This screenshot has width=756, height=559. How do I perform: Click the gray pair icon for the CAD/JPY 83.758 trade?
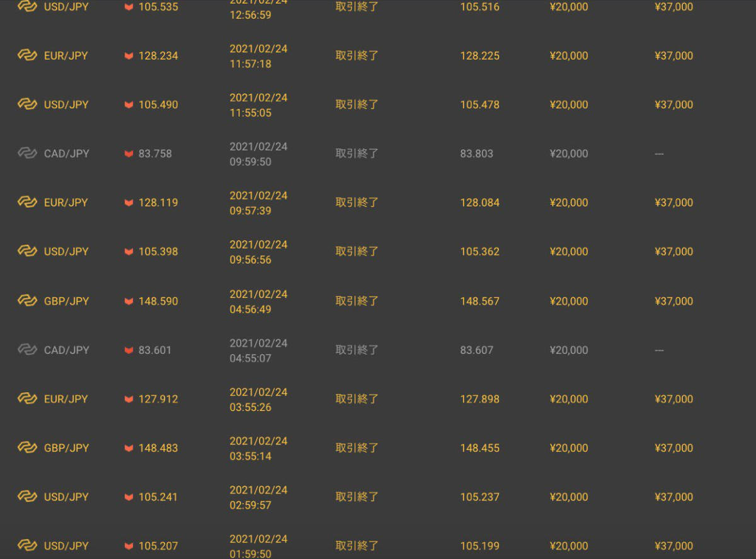pyautogui.click(x=27, y=153)
